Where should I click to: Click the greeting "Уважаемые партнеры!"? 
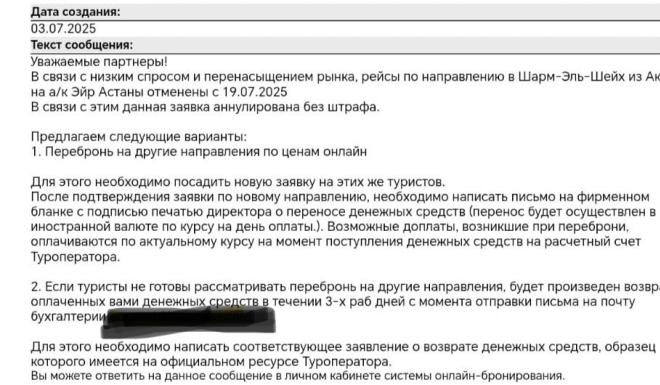(99, 61)
